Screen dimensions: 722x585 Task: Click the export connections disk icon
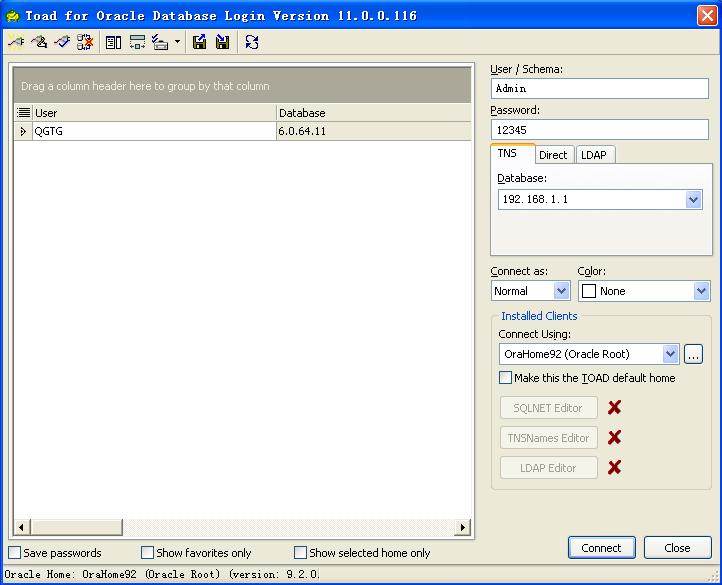click(200, 42)
